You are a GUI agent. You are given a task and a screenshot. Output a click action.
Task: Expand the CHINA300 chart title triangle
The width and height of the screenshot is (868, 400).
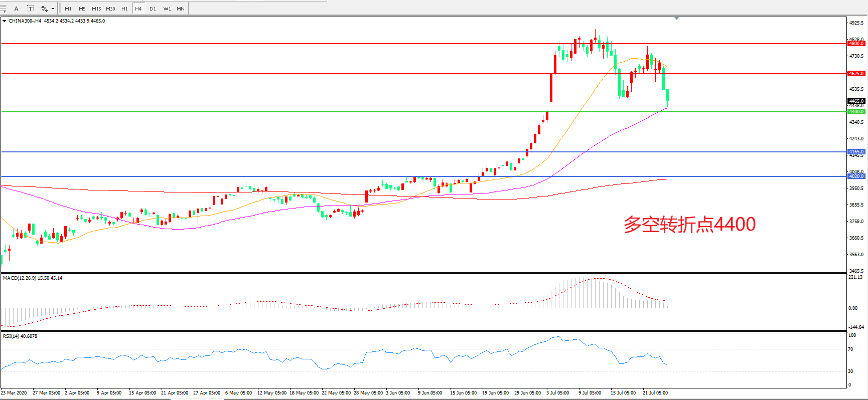coord(4,21)
